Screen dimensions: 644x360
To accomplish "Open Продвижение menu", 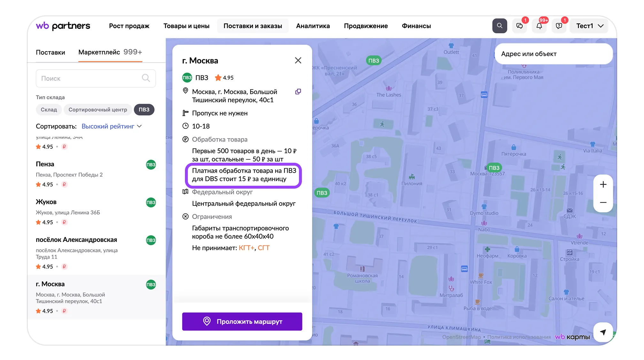I will coord(366,26).
